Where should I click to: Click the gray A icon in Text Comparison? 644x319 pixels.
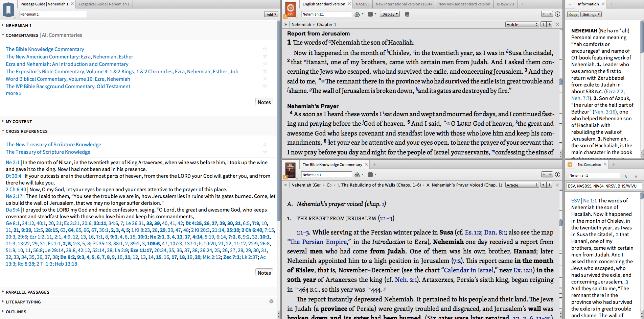pyautogui.click(x=636, y=176)
